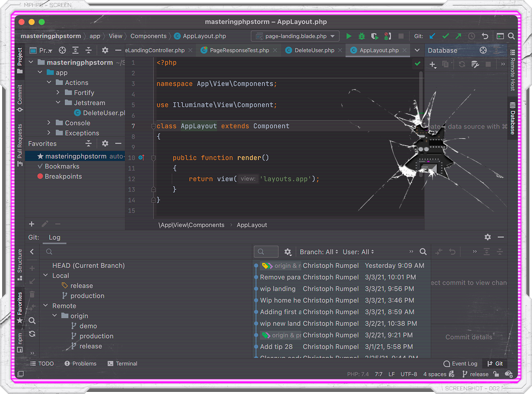
Task: Select Breakpoints in Favorites list
Action: (63, 176)
